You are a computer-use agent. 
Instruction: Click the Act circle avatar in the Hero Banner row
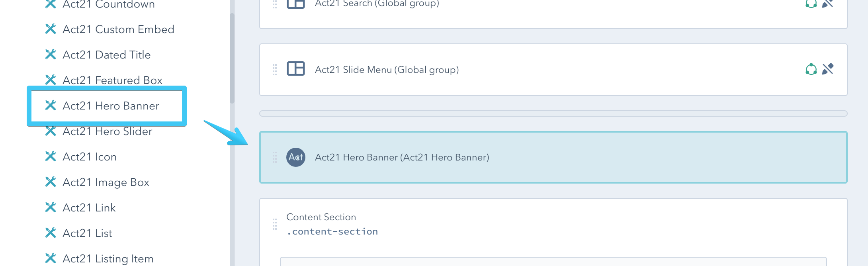tap(295, 157)
